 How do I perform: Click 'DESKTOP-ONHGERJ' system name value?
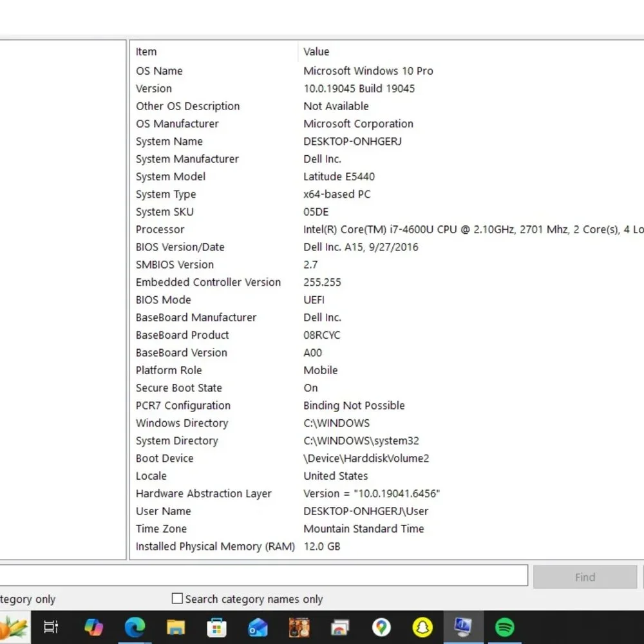click(x=353, y=142)
